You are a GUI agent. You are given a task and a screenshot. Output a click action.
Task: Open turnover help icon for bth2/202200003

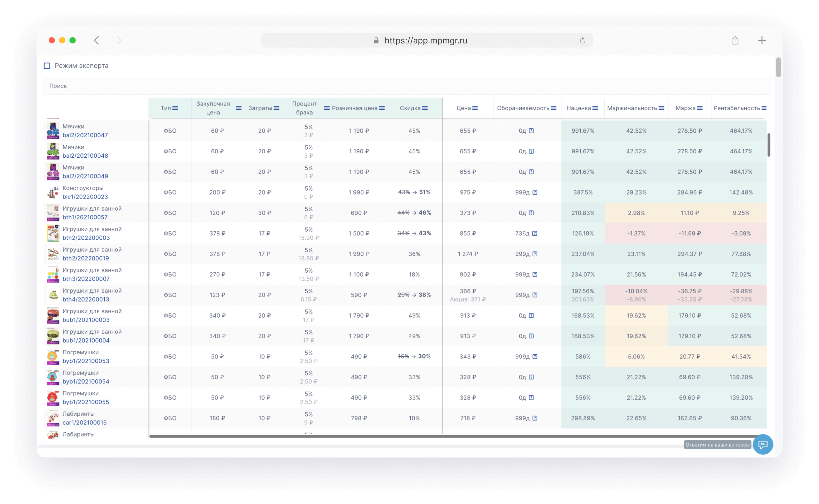click(x=535, y=233)
